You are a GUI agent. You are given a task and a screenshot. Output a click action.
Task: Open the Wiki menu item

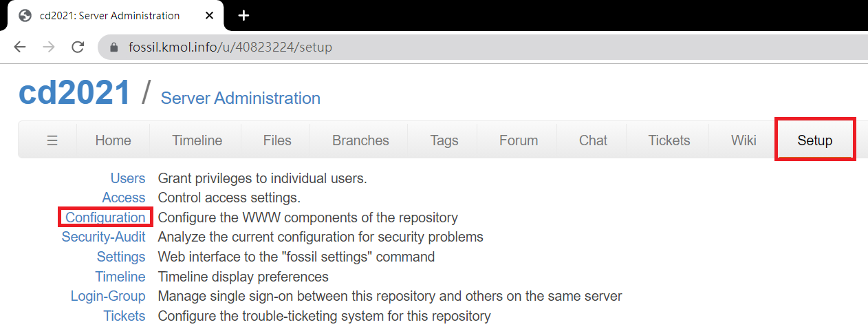tap(744, 140)
